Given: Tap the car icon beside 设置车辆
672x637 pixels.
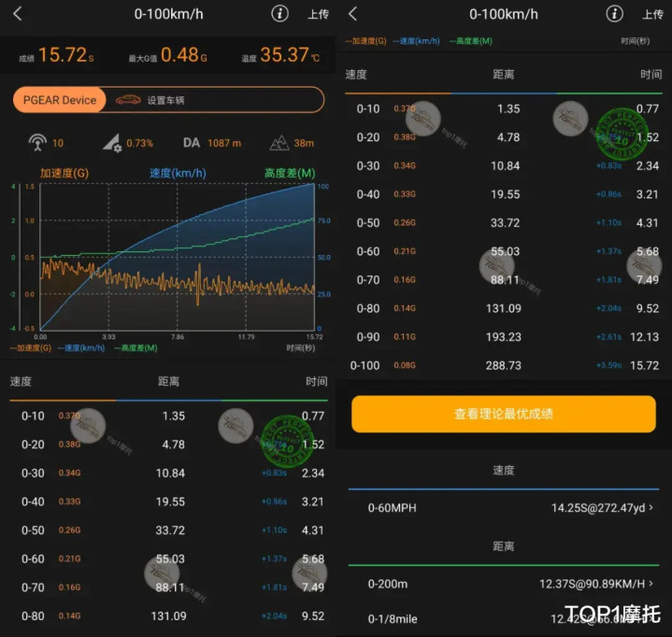Looking at the screenshot, I should (128, 100).
